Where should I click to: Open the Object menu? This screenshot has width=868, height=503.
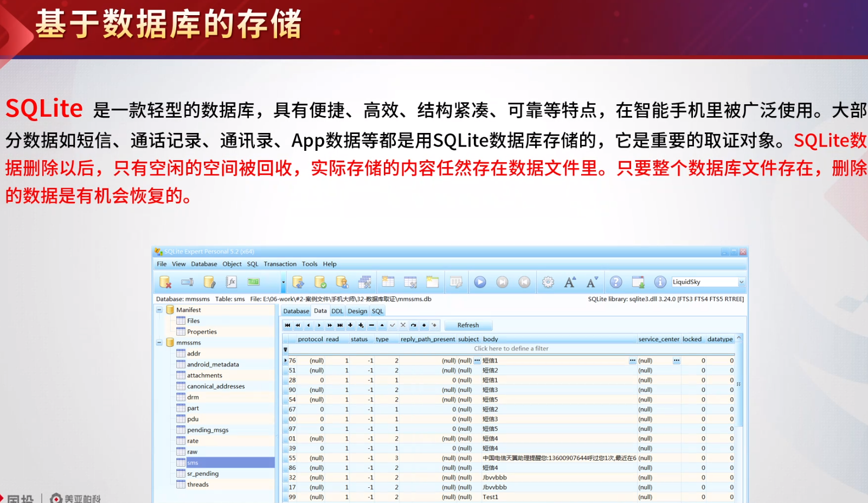[232, 264]
